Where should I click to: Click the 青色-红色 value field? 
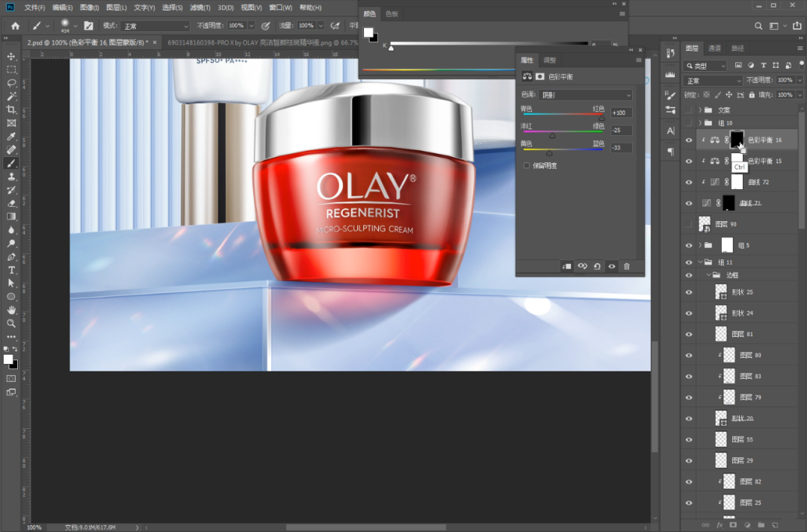tap(621, 113)
